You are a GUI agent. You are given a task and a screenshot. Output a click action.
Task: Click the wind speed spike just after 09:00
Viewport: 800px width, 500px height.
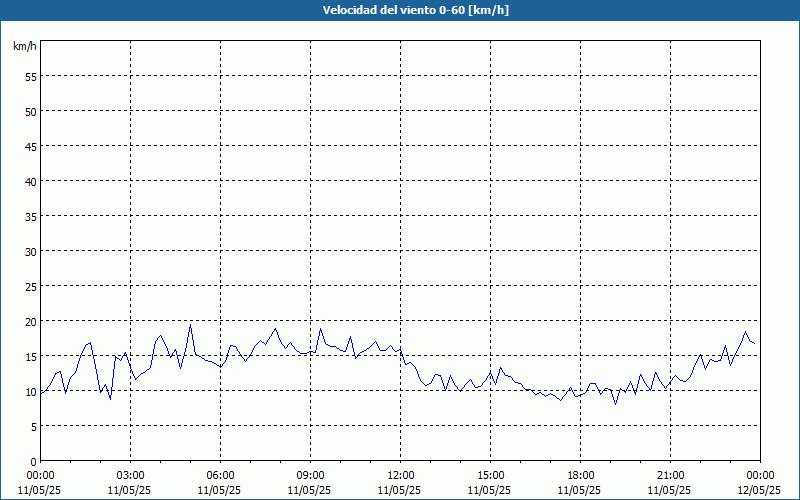point(321,329)
